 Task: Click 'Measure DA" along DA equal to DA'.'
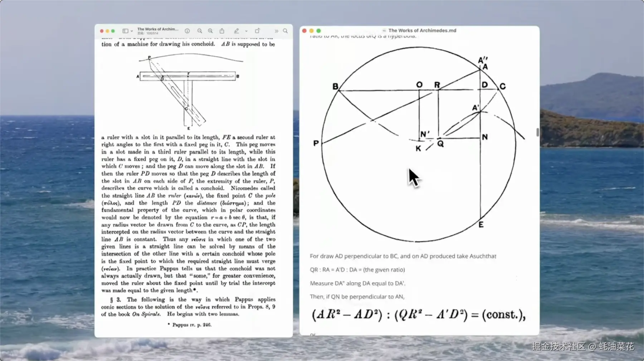357,283
